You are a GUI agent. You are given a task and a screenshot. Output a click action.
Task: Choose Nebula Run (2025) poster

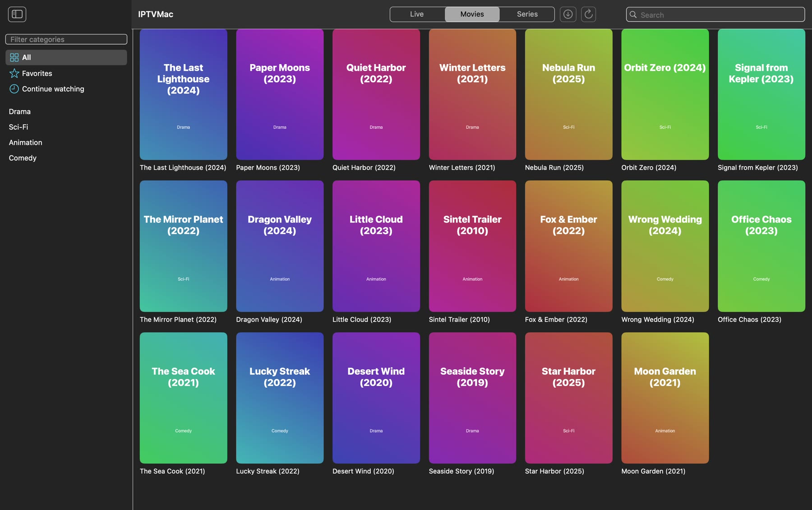coord(568,94)
